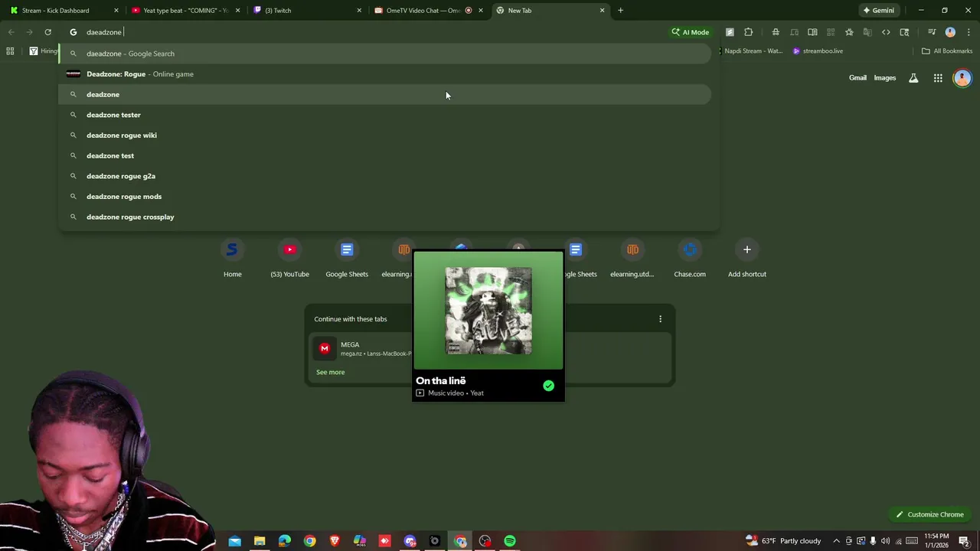Screen dimensions: 980x551
Task: Choose the 'deadzone rogue mods' suggestion
Action: click(384, 197)
